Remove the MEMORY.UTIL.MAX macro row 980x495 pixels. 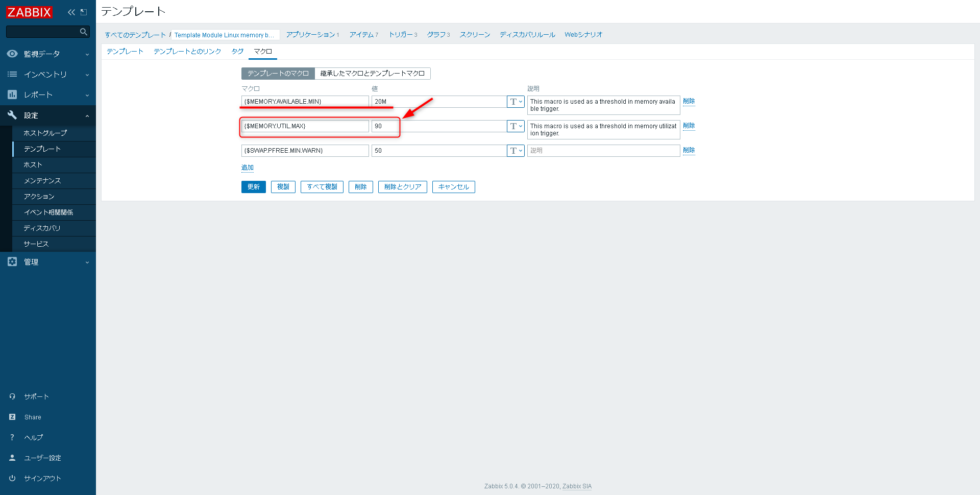pyautogui.click(x=689, y=126)
